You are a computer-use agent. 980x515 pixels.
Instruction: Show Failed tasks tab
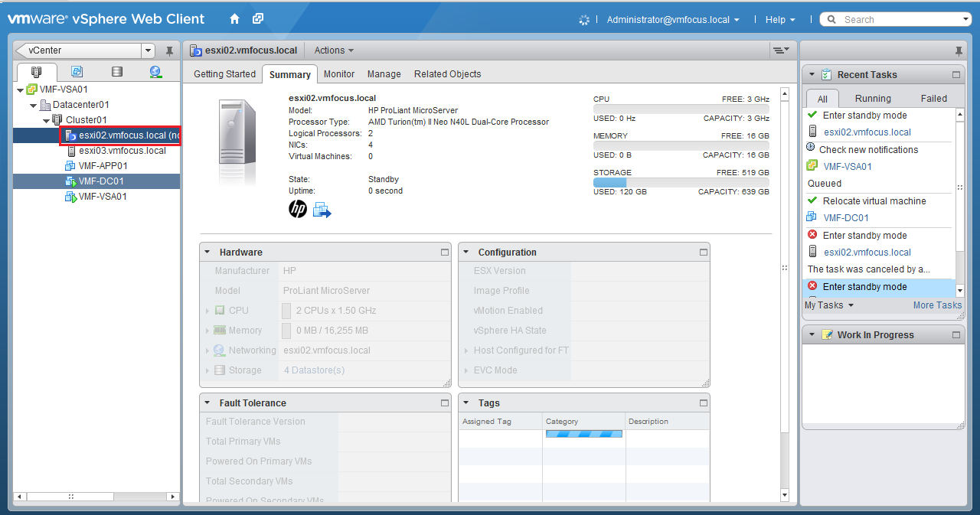[x=933, y=99]
